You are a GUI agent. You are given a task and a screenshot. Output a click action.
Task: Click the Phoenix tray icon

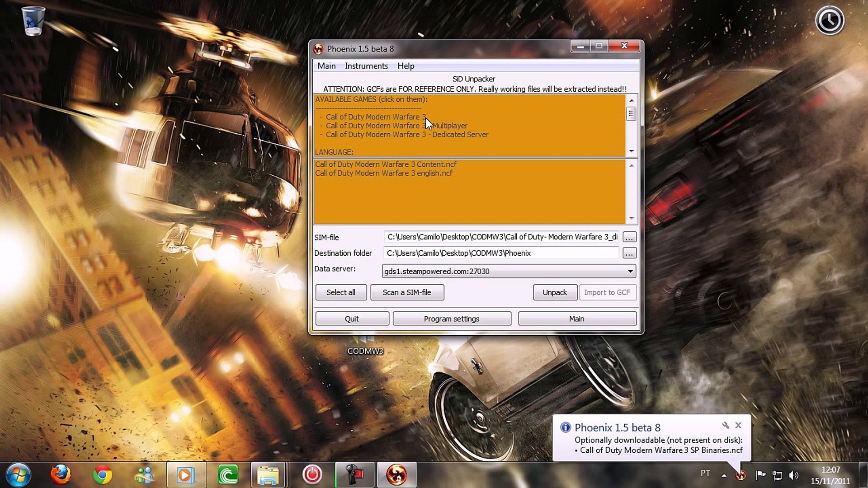pos(741,475)
